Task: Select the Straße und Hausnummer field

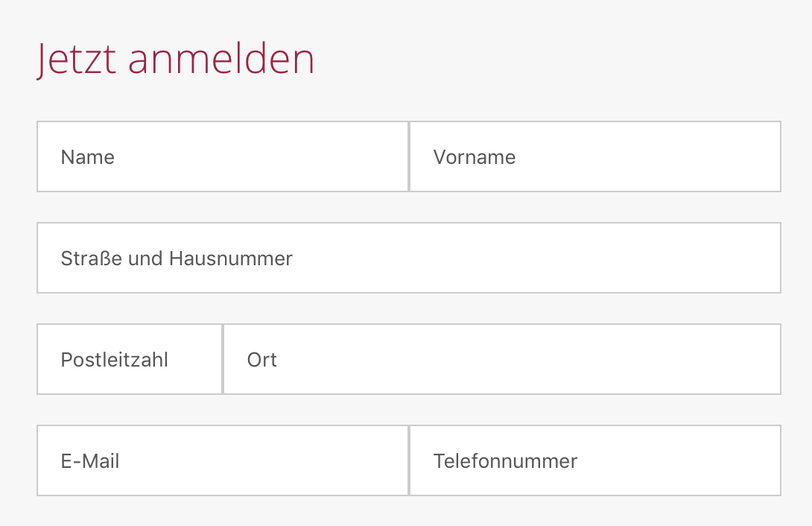Action: point(408,258)
